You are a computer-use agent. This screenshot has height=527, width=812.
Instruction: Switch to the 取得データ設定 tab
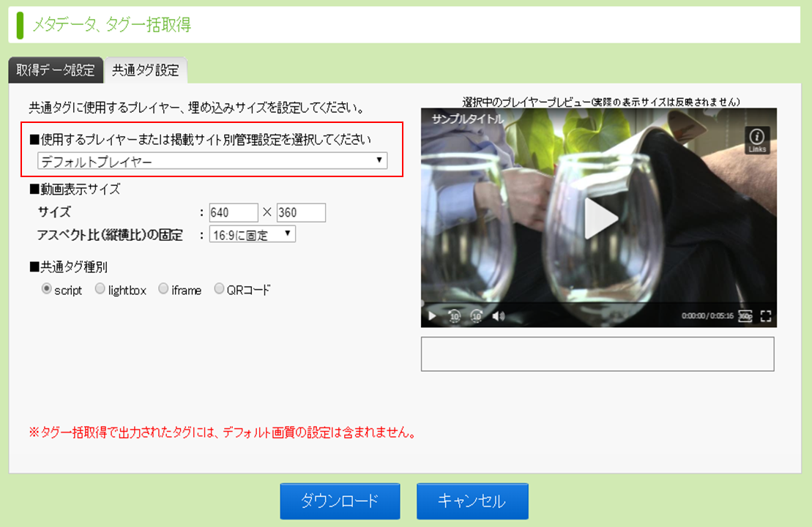click(56, 70)
